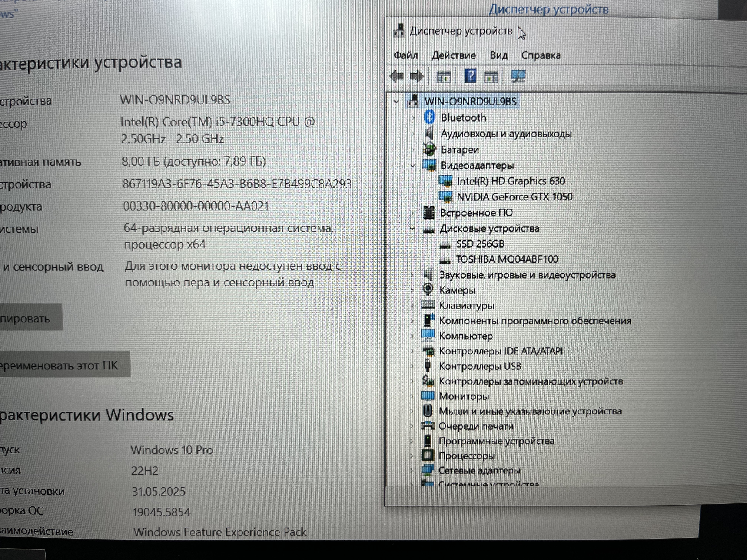
Task: Select the TOSHIBA MQ04ABF100 drive
Action: click(507, 259)
